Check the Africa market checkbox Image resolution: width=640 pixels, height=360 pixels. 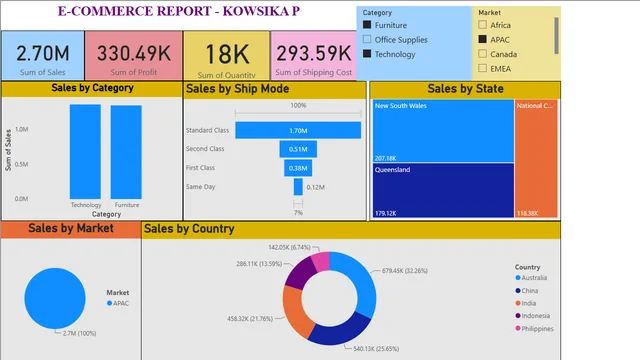pos(482,25)
